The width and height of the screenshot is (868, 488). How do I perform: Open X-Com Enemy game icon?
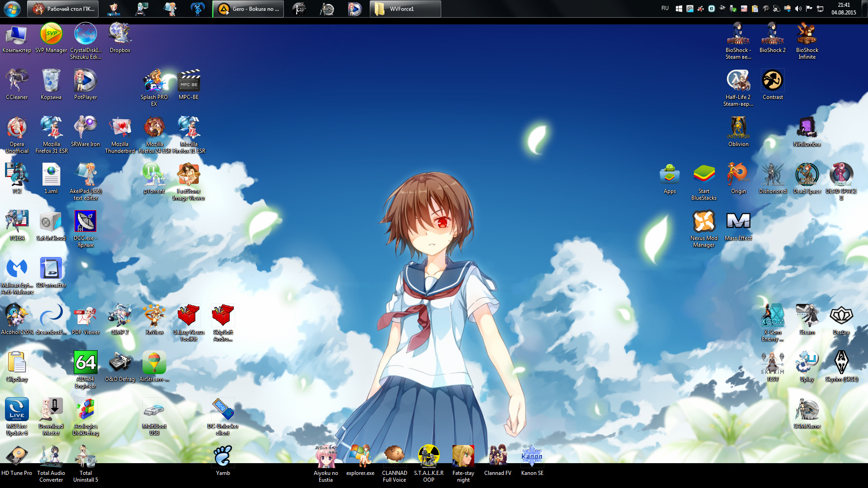[773, 323]
